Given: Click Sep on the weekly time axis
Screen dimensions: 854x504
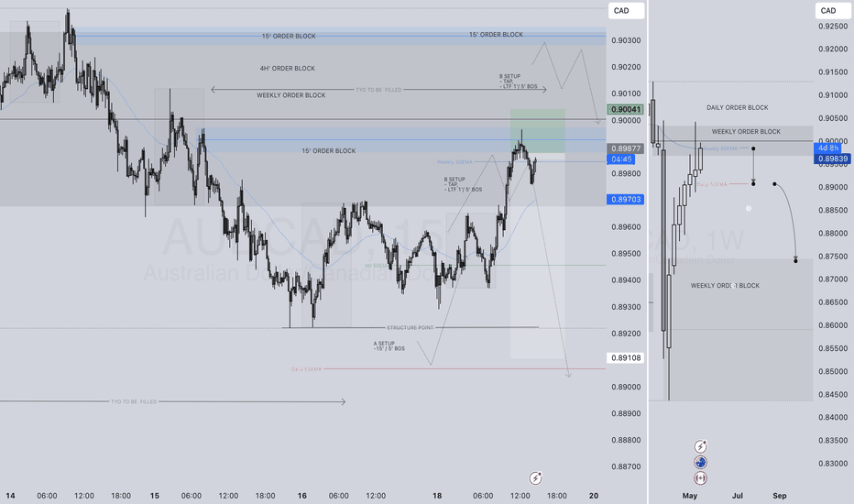Looking at the screenshot, I should (x=780, y=496).
